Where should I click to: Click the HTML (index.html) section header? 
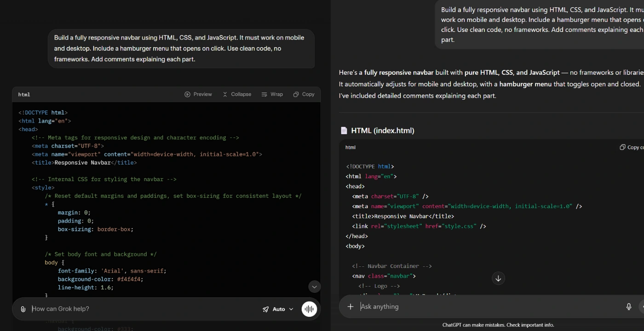point(382,130)
